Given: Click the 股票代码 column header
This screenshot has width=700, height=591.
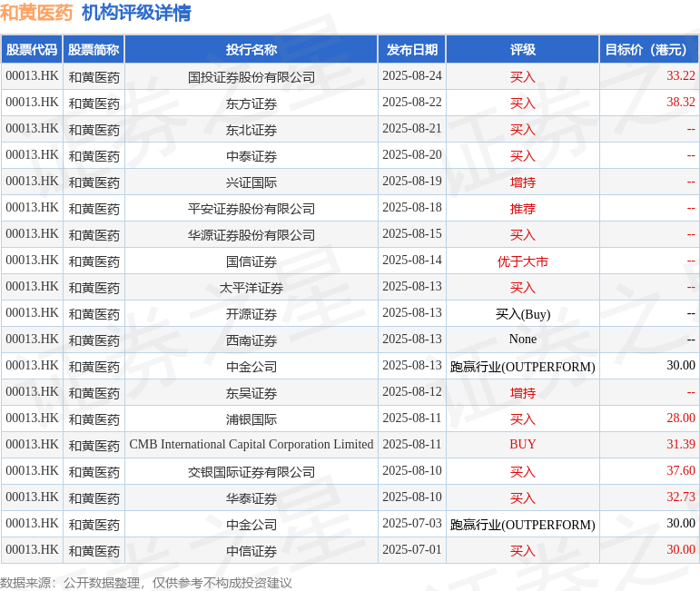Looking at the screenshot, I should 32,50.
